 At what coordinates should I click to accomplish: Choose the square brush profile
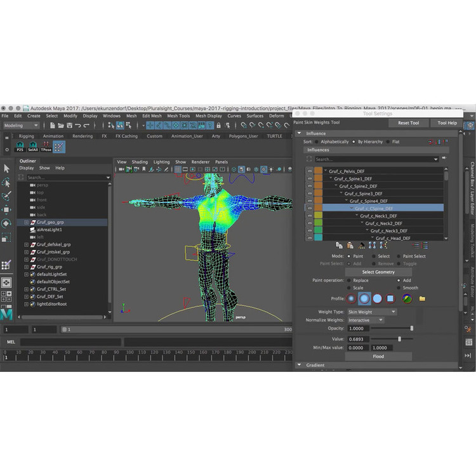click(x=390, y=298)
